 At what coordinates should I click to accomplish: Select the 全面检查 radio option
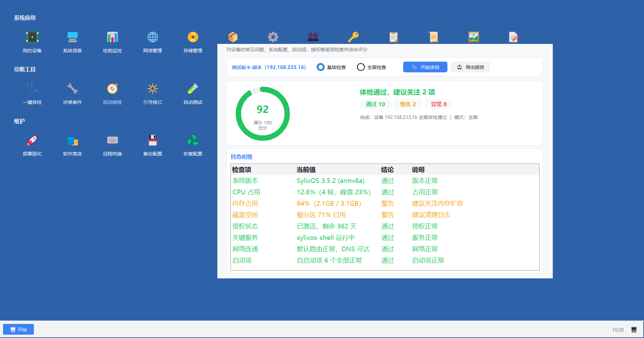pos(371,67)
